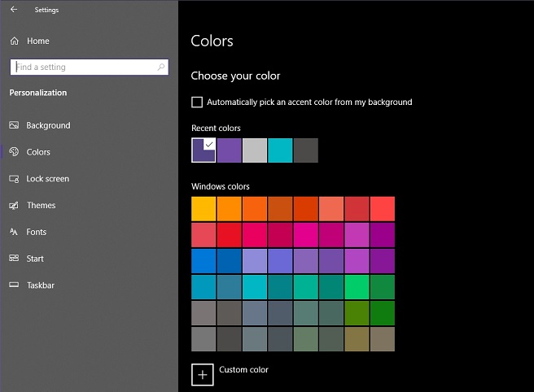The image size is (534, 392).
Task: Open the Home icon in sidebar
Action: 15,41
